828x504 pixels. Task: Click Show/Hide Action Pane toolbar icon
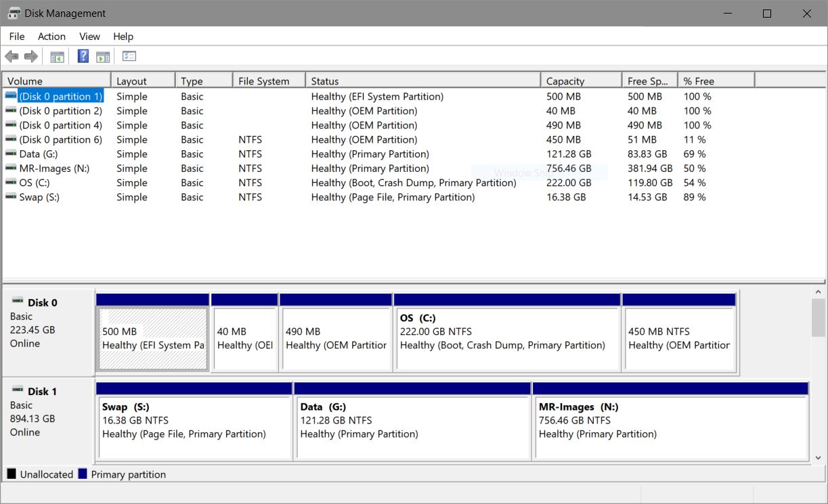(x=103, y=57)
